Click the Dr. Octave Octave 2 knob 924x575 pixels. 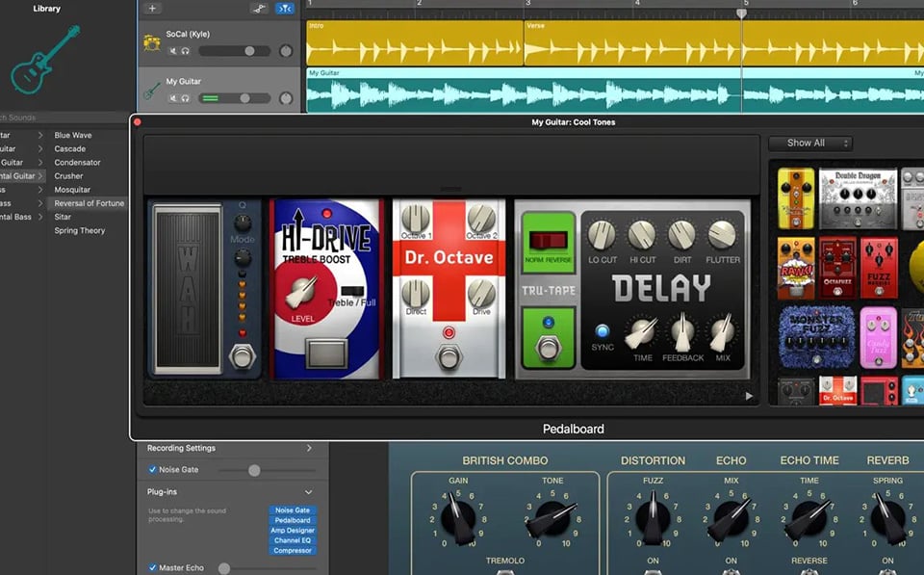click(x=481, y=219)
